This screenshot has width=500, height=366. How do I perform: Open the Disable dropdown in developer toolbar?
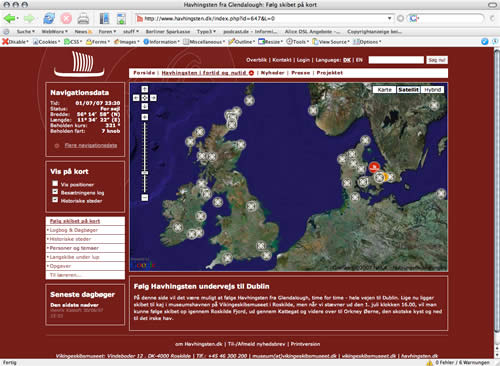point(15,42)
